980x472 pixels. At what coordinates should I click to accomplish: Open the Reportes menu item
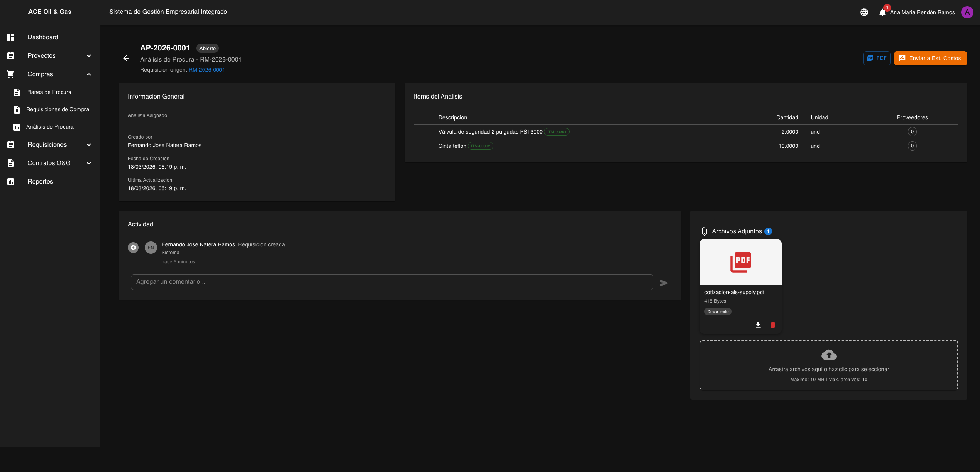click(x=40, y=182)
